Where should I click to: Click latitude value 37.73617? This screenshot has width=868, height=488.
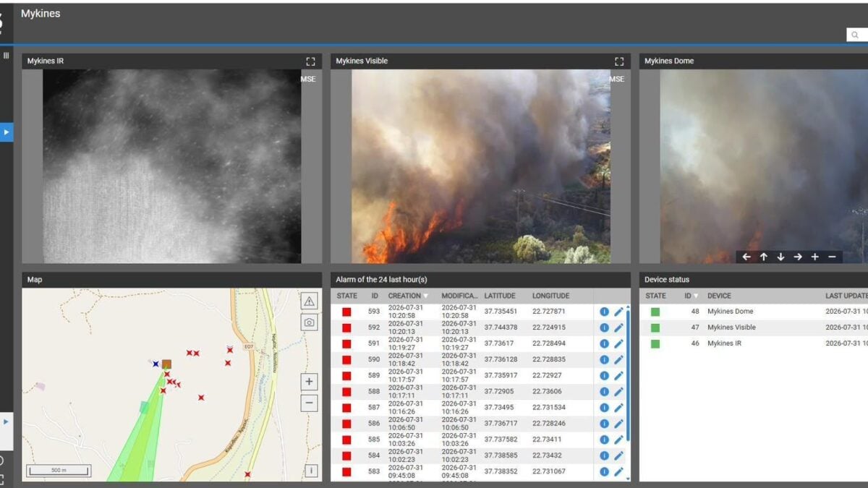pyautogui.click(x=499, y=343)
